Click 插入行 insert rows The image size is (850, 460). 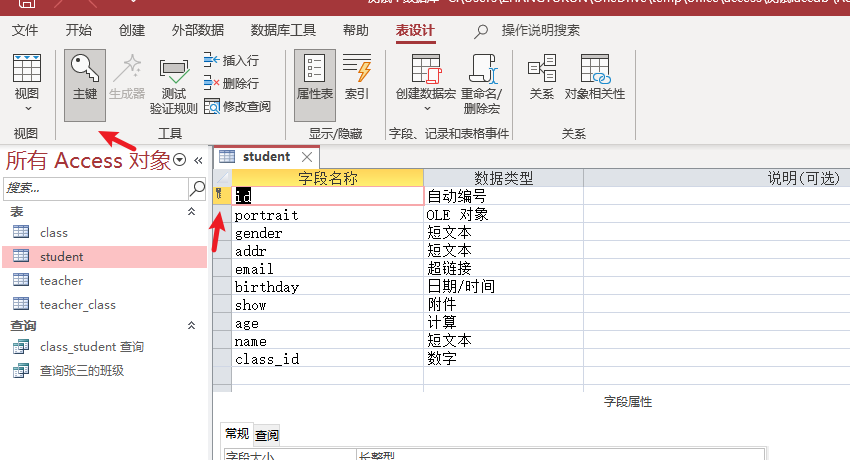coord(232,60)
